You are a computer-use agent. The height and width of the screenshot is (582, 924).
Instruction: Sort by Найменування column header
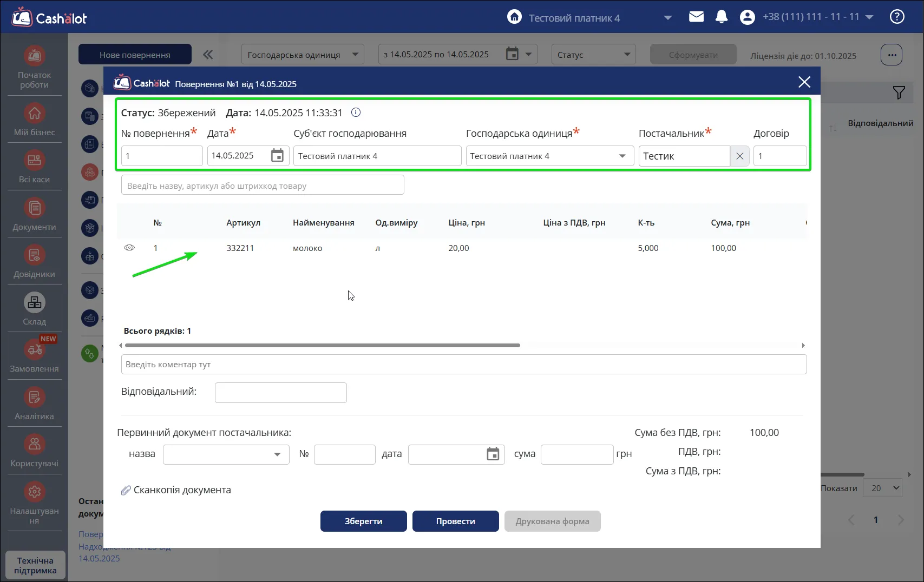[324, 223]
